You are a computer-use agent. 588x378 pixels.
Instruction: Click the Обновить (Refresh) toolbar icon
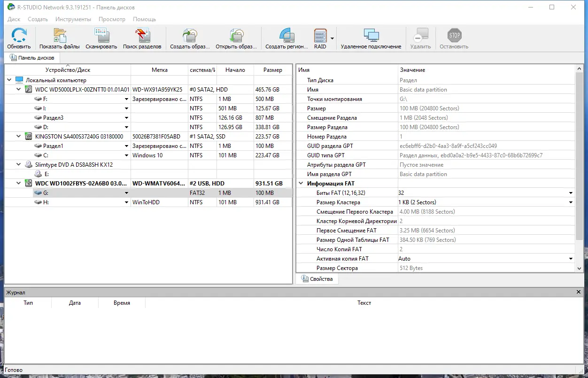[19, 38]
